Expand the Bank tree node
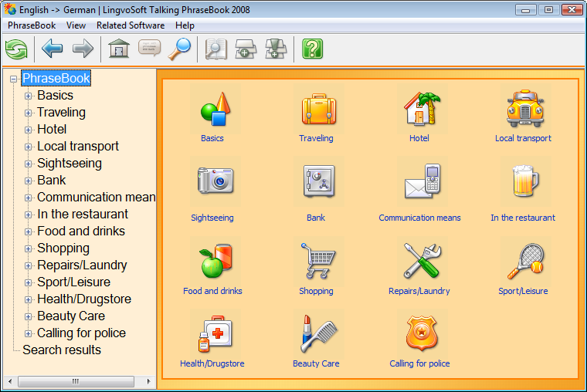 [28, 181]
